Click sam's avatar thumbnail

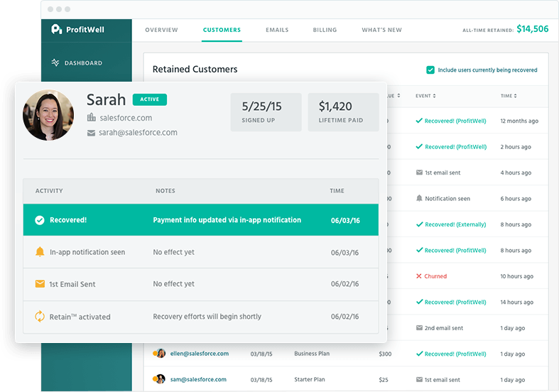click(161, 379)
